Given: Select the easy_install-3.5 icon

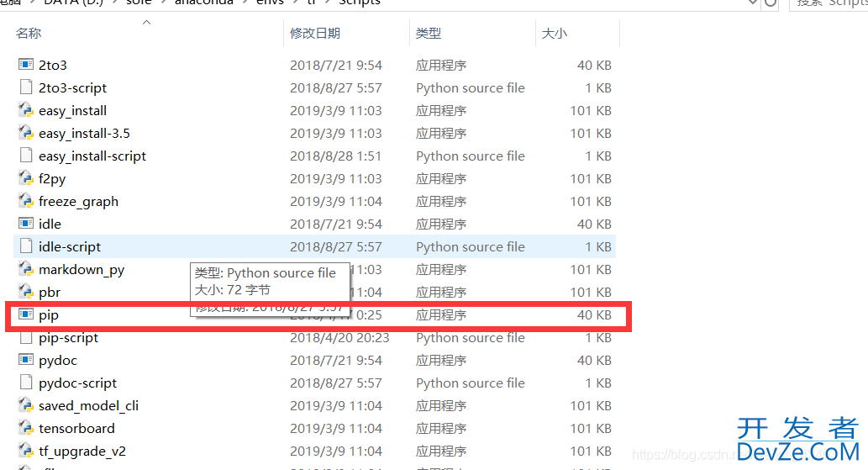Looking at the screenshot, I should tap(25, 133).
